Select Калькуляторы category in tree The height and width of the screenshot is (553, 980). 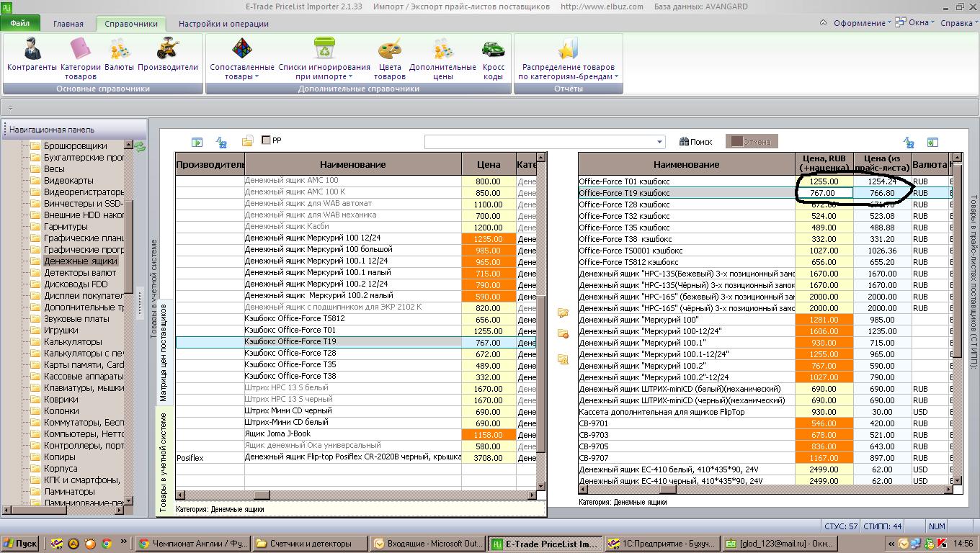click(x=73, y=342)
